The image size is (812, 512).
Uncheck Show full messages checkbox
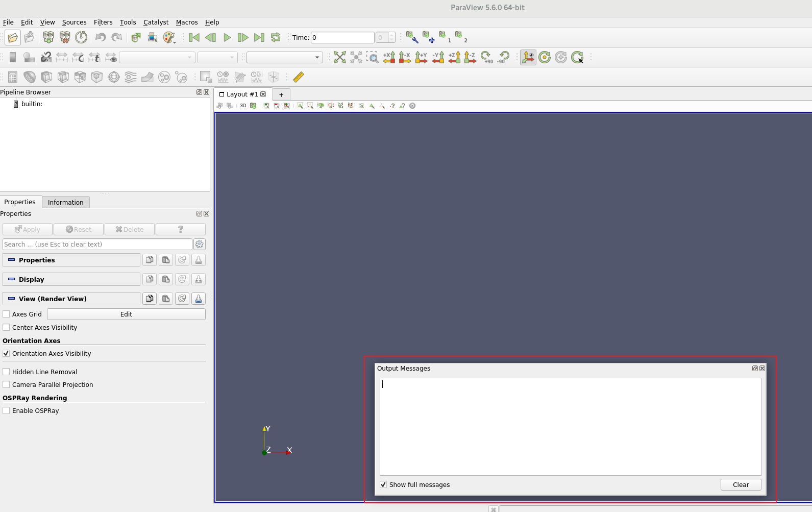pos(383,484)
